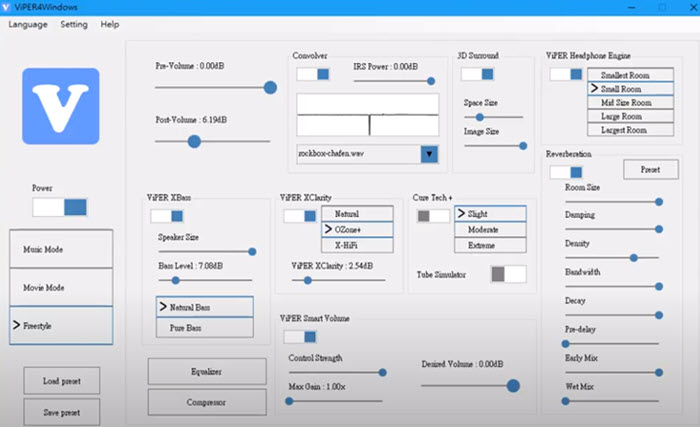Click the ViPER blue V logo

click(x=61, y=106)
